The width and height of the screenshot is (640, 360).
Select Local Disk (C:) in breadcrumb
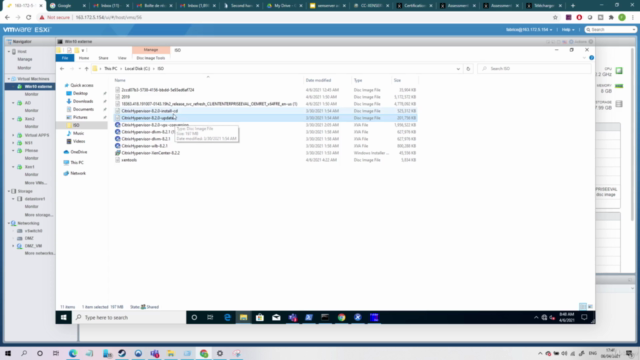[x=137, y=69]
